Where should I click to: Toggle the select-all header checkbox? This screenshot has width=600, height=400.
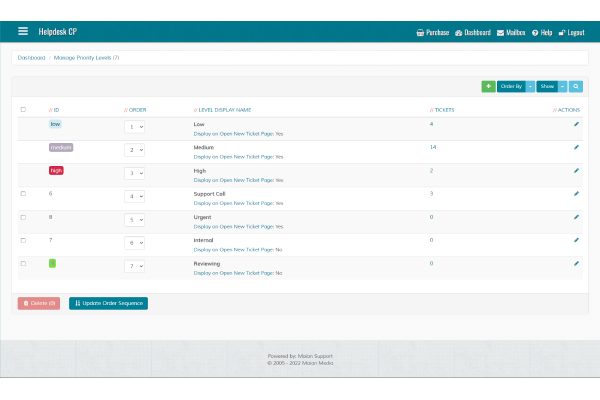point(23,109)
